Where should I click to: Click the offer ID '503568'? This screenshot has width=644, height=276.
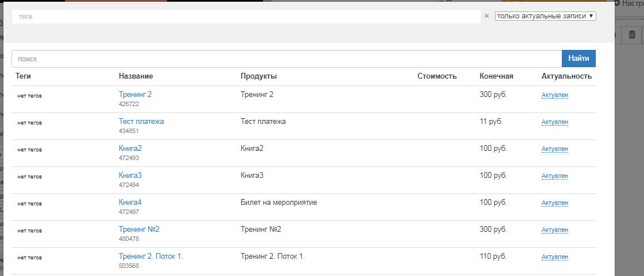(129, 266)
